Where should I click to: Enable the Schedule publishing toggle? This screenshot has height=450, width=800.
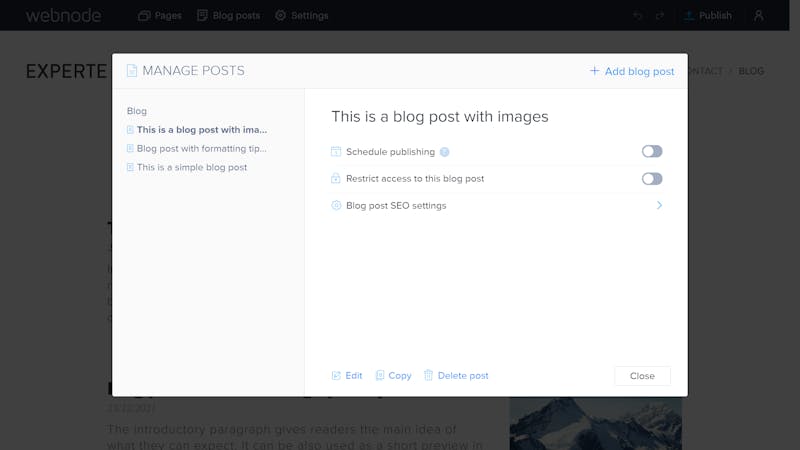tap(652, 152)
